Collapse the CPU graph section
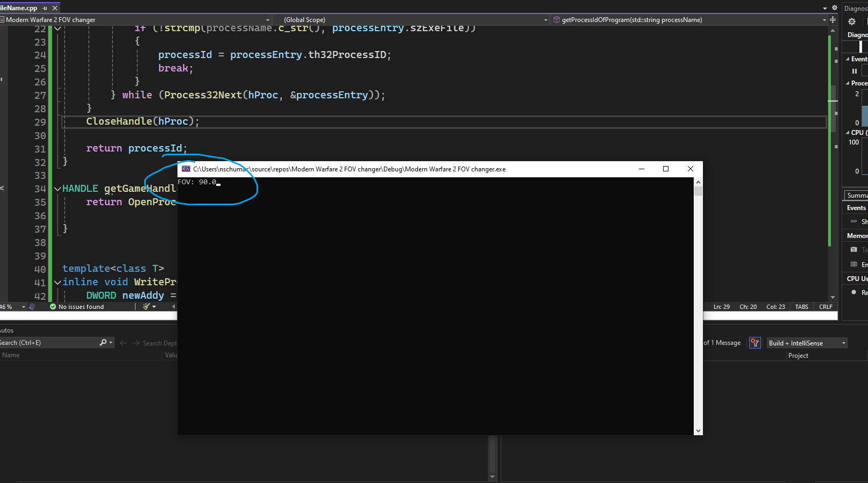The image size is (868, 483). click(x=848, y=132)
